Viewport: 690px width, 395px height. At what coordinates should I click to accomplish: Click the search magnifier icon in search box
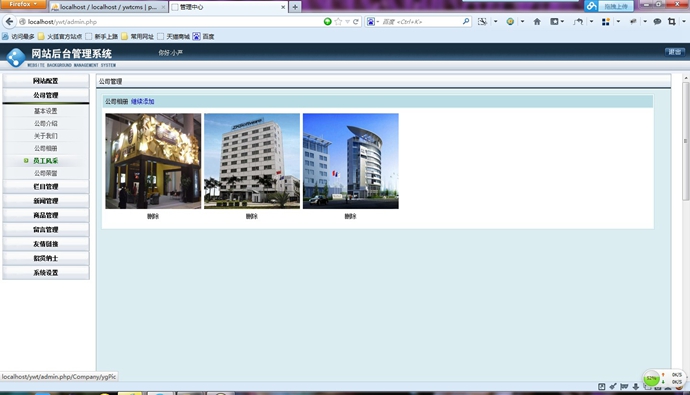point(466,21)
